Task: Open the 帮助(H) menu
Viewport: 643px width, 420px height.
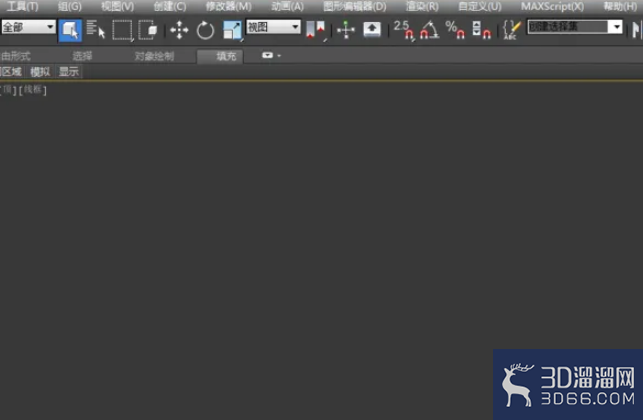Action: [x=620, y=7]
